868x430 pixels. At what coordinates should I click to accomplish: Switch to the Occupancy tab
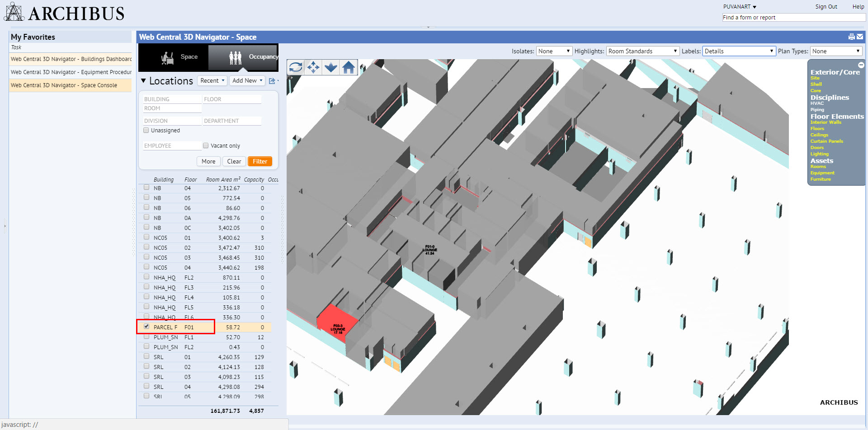tap(243, 57)
